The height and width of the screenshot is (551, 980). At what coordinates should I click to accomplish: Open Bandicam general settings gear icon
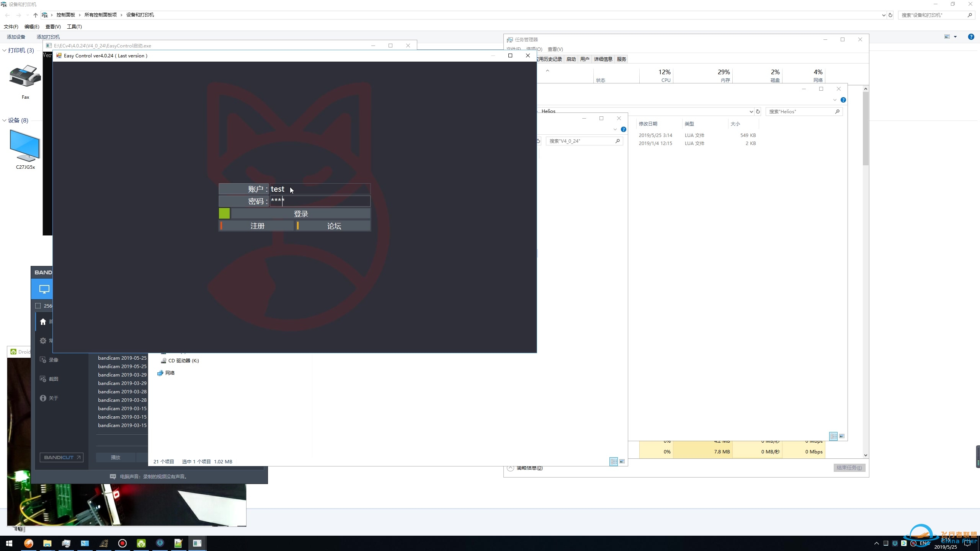43,341
